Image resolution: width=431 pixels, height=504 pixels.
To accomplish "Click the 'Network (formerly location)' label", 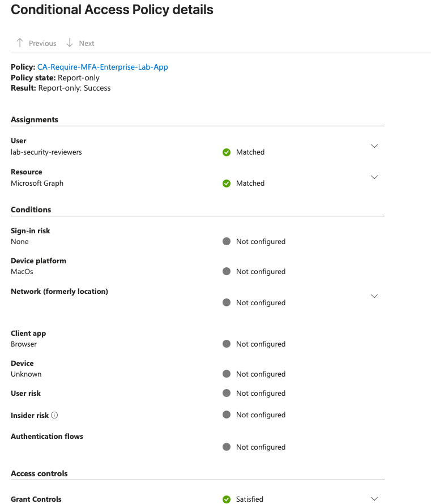I will [59, 291].
